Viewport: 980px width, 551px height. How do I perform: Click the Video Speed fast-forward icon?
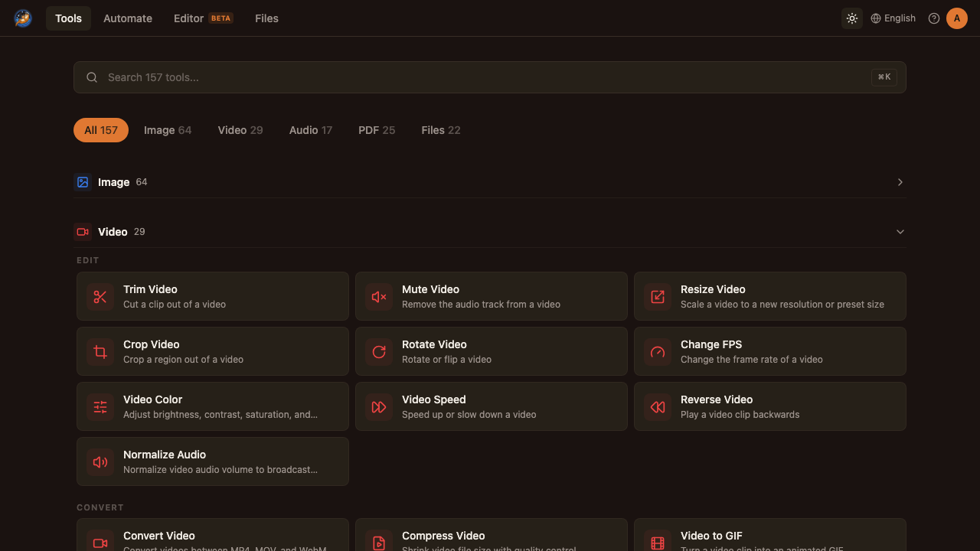tap(379, 406)
